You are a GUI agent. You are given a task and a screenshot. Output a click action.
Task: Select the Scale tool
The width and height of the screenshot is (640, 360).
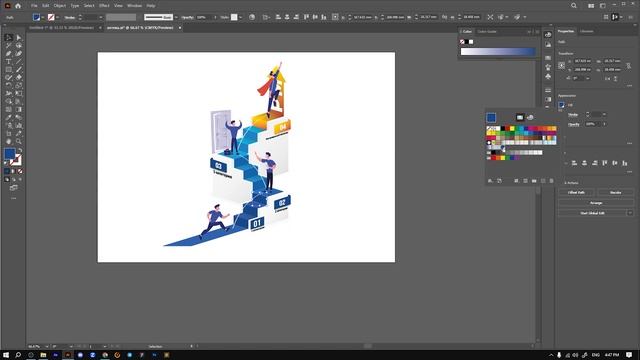click(x=19, y=85)
